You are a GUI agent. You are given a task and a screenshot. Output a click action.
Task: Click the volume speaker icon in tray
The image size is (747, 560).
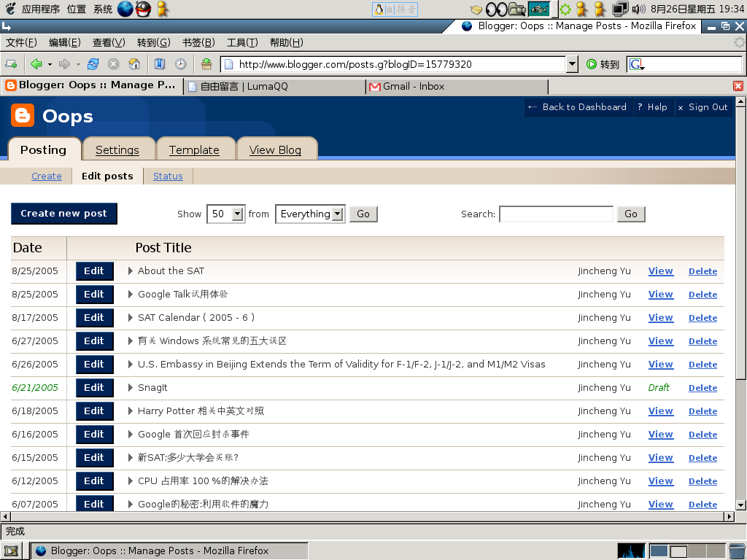coord(638,9)
